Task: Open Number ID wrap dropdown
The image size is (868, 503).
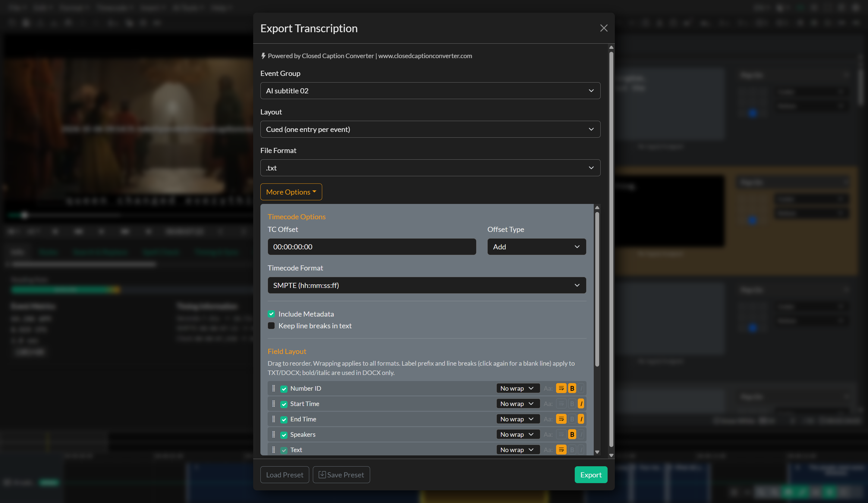Action: (x=518, y=388)
